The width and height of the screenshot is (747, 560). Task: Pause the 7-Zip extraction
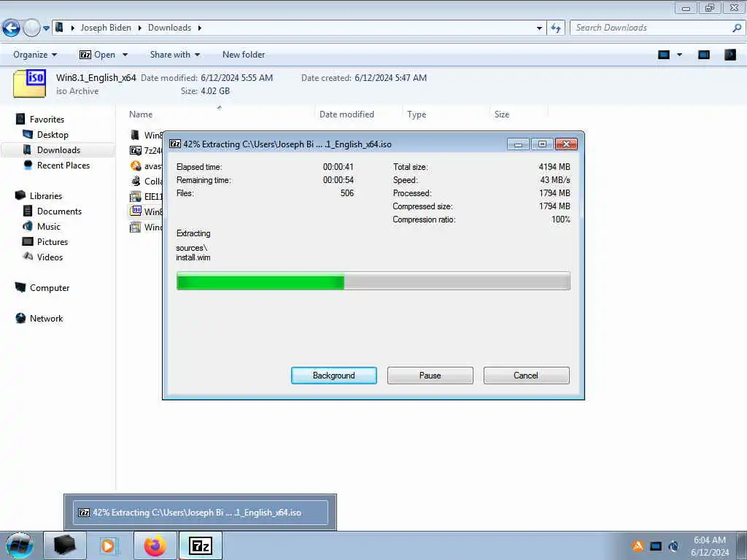click(430, 376)
